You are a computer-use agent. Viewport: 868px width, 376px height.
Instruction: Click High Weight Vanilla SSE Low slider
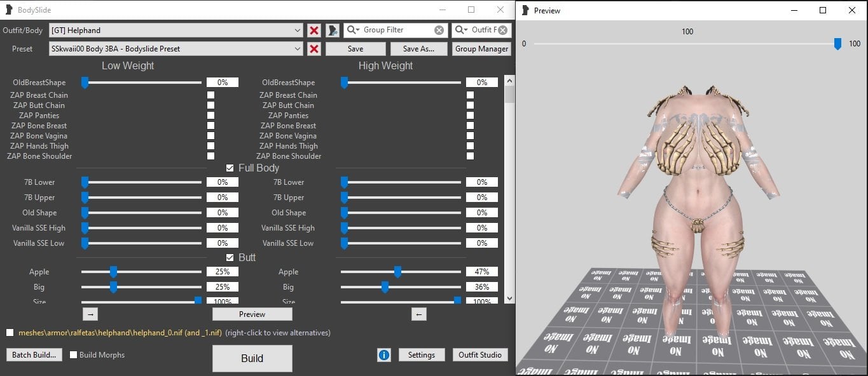[x=401, y=243]
